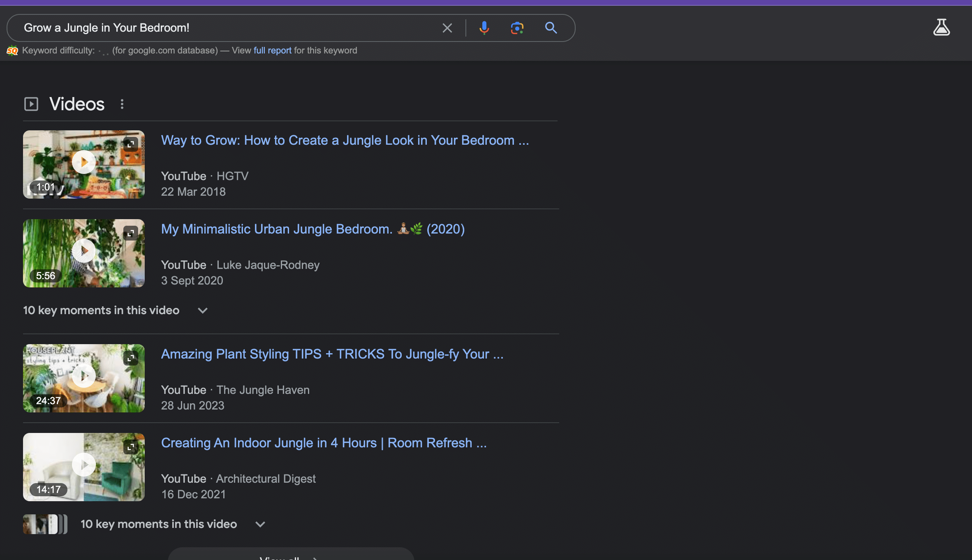Open Creating An Indoor Jungle video link

(324, 443)
